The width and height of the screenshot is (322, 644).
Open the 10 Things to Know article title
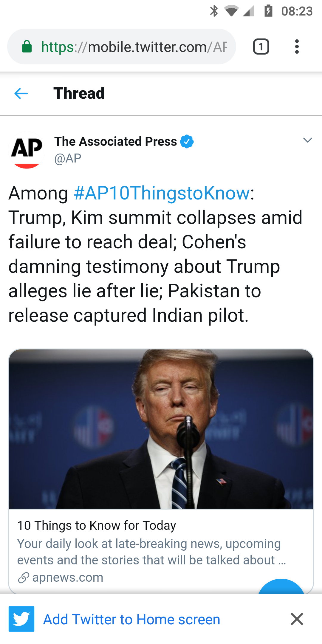[97, 526]
